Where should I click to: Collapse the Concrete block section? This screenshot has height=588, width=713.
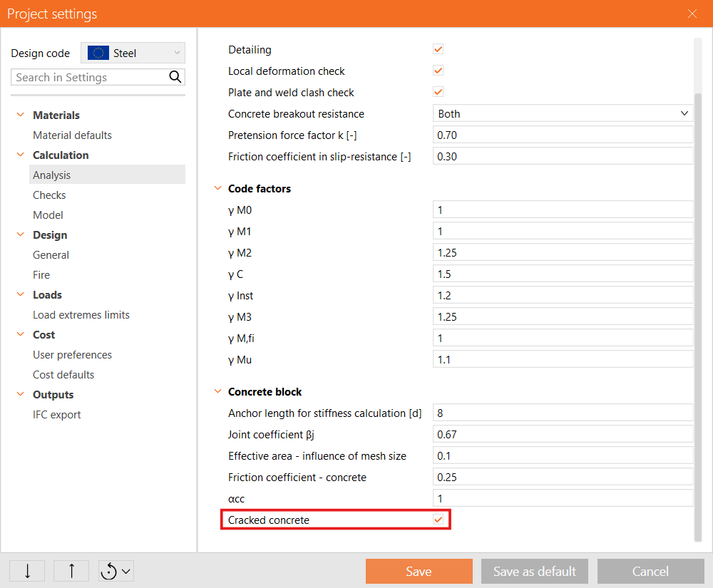pos(217,392)
